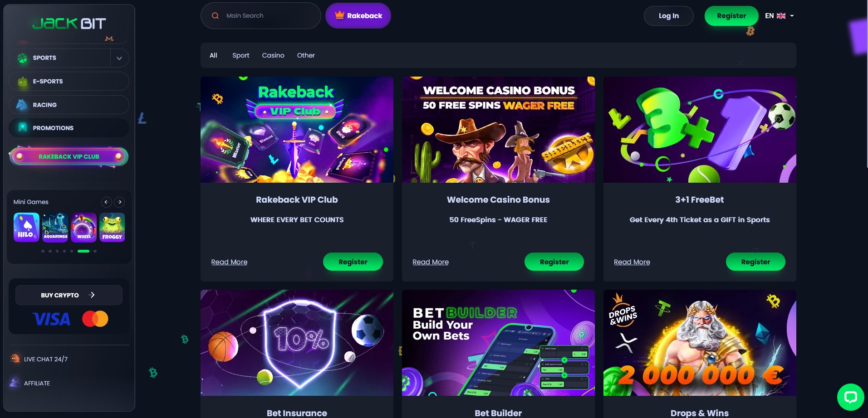Open Read More for Welcome Casino Bonus
This screenshot has width=868, height=418.
(x=431, y=262)
